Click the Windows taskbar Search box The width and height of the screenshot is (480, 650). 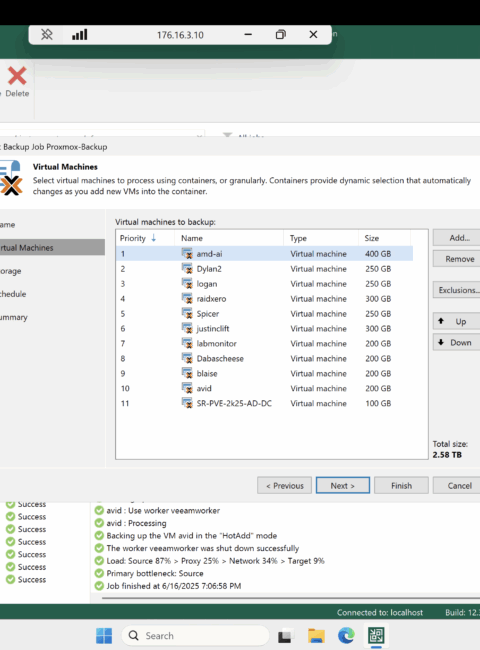[x=196, y=635]
